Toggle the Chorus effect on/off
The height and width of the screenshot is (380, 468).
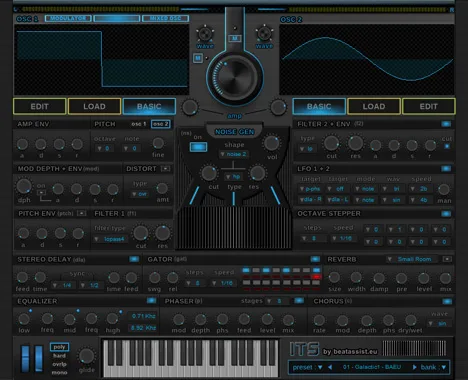click(447, 301)
